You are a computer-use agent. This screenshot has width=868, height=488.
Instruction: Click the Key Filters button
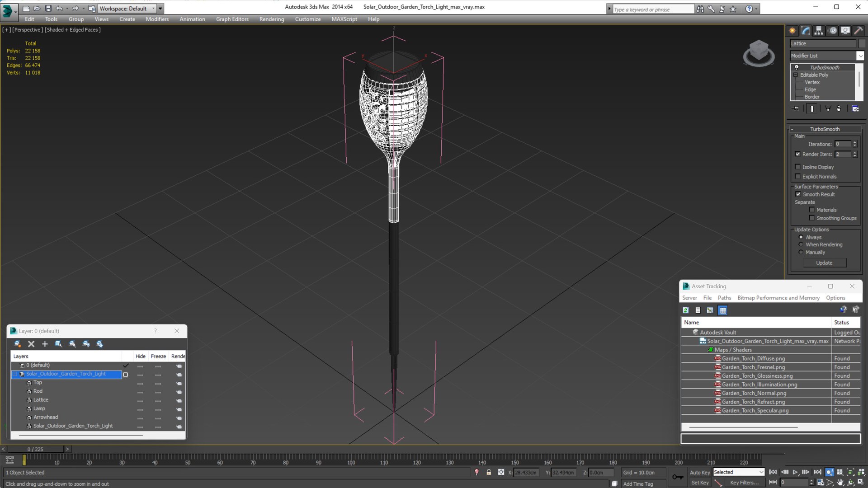pyautogui.click(x=744, y=483)
